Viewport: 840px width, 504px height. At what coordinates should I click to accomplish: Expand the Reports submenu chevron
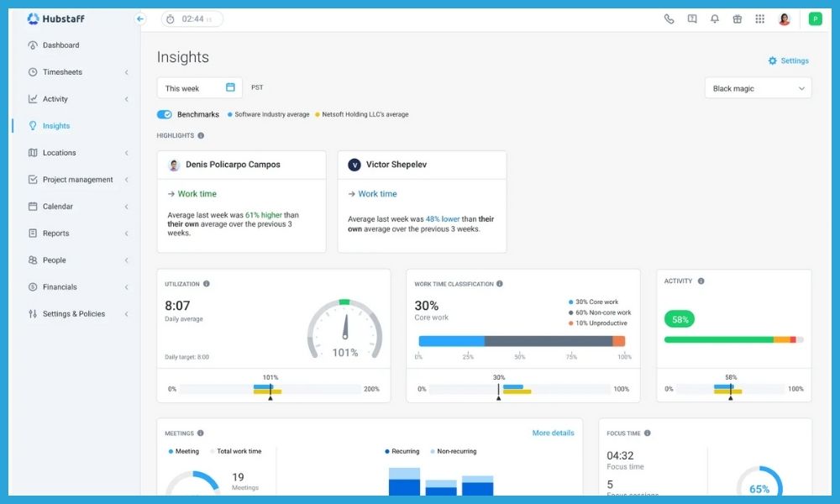(127, 234)
